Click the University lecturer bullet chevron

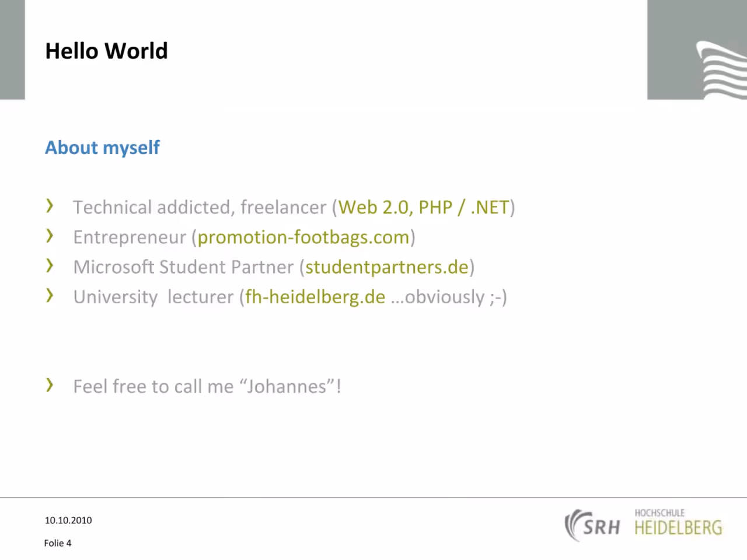click(x=50, y=295)
